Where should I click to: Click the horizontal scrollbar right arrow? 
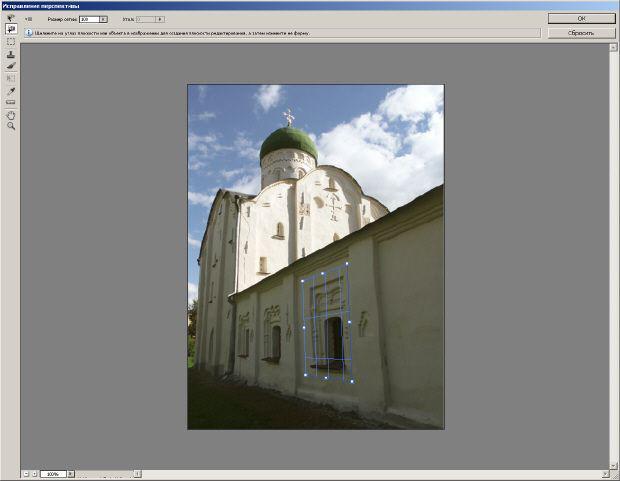(x=606, y=473)
